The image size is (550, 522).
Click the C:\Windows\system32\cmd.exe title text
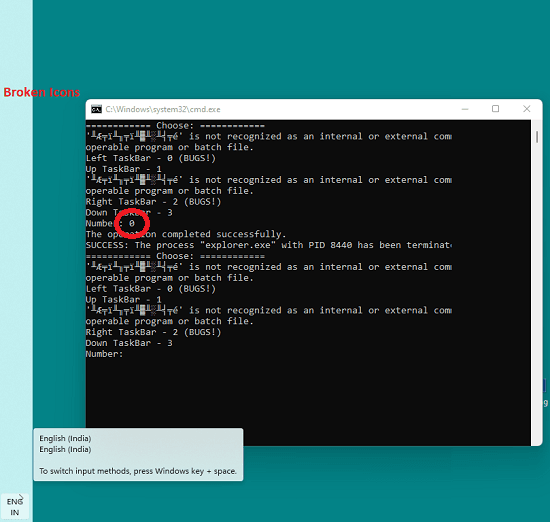point(163,109)
